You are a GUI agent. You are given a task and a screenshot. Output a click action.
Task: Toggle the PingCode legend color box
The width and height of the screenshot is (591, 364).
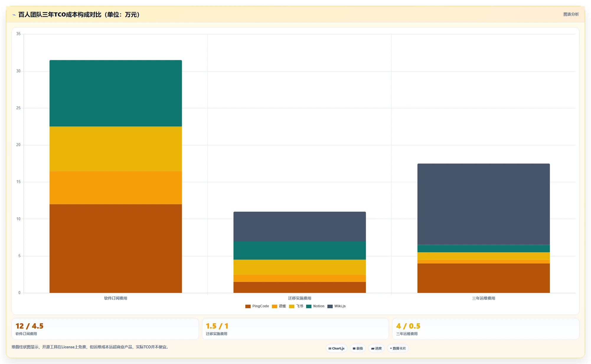(248, 306)
